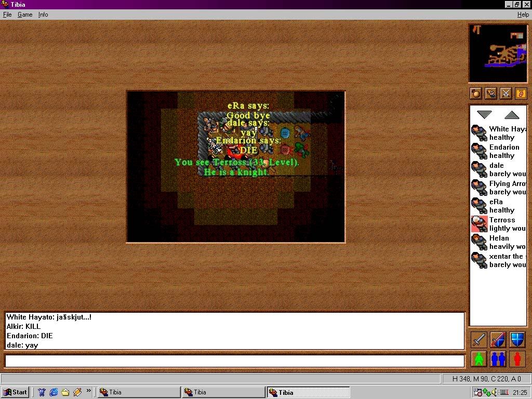The height and width of the screenshot is (399, 532).
Task: Select offensive sword fight mode
Action: (x=478, y=340)
